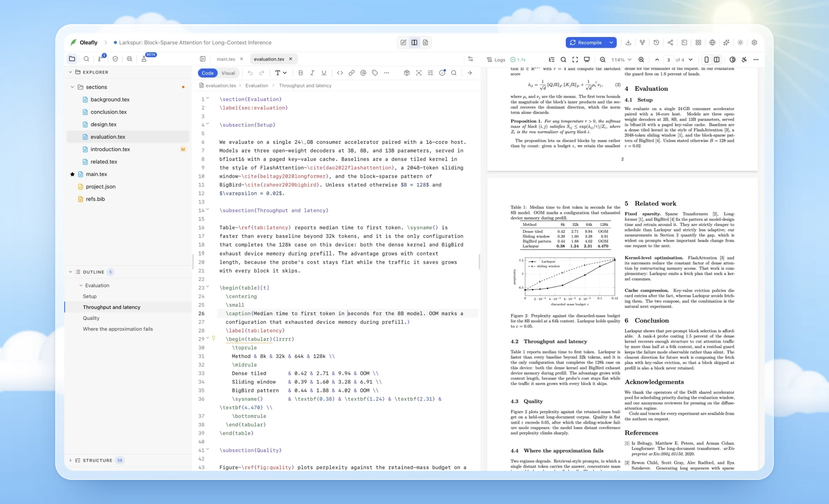Screen dimensions: 829x504
Task: Click the Evaluation breadcrumb link
Action: click(257, 86)
